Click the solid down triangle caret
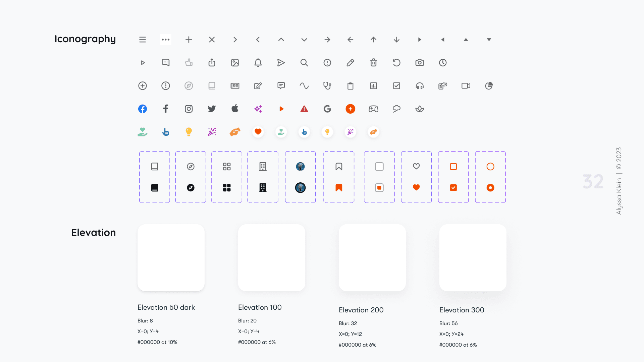Viewport: 644px width, 362px height. pos(489,40)
